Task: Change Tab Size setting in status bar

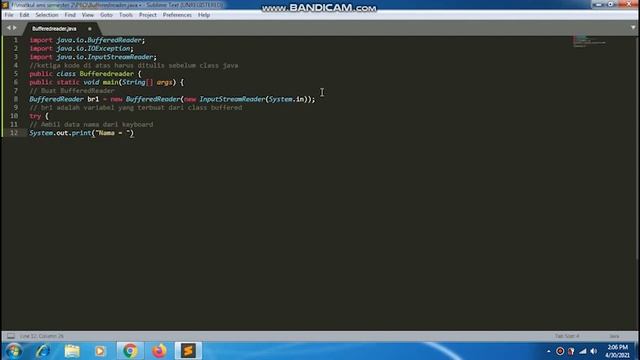Action: (x=567, y=336)
